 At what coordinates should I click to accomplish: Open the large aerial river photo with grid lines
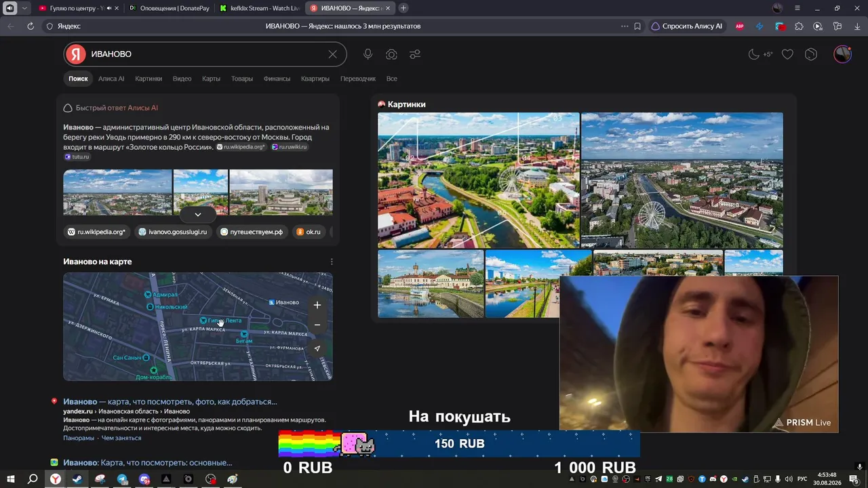coord(479,180)
